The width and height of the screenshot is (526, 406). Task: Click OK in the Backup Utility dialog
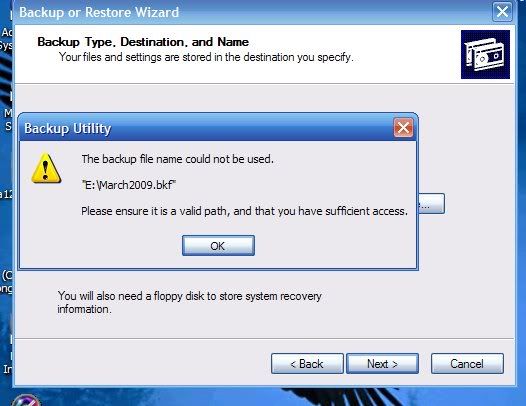218,246
